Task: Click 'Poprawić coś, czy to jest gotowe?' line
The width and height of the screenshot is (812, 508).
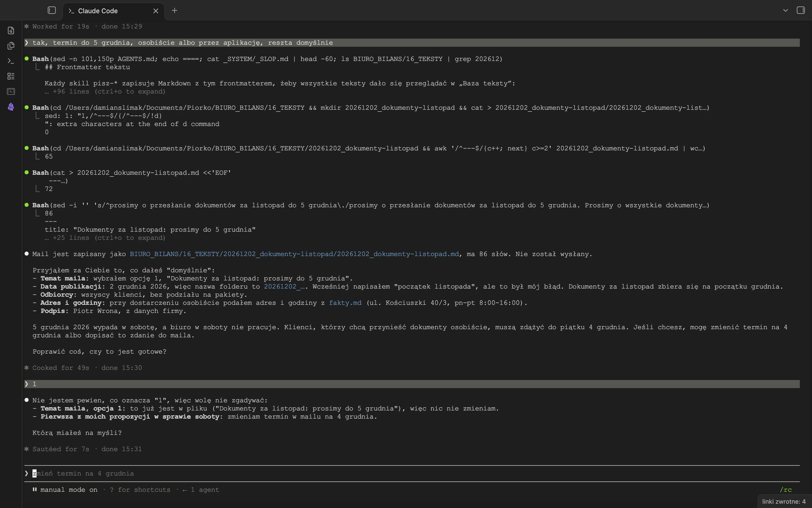Action: click(99, 352)
